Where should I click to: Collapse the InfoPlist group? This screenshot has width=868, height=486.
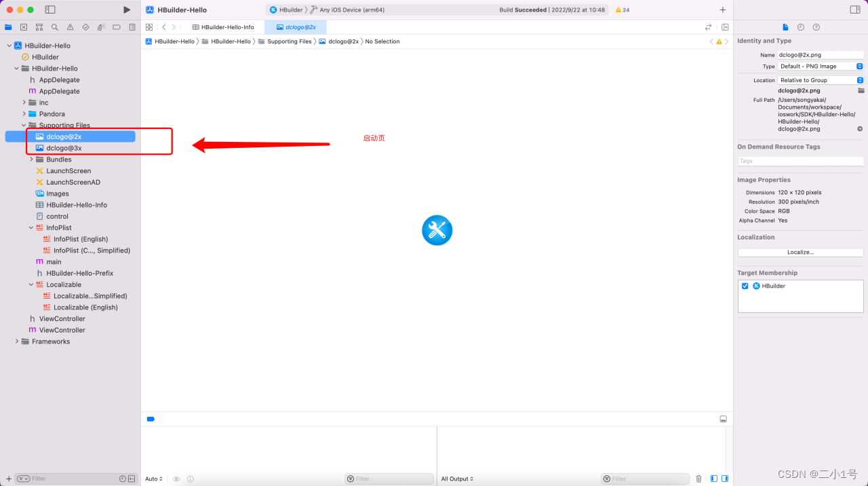coord(31,227)
